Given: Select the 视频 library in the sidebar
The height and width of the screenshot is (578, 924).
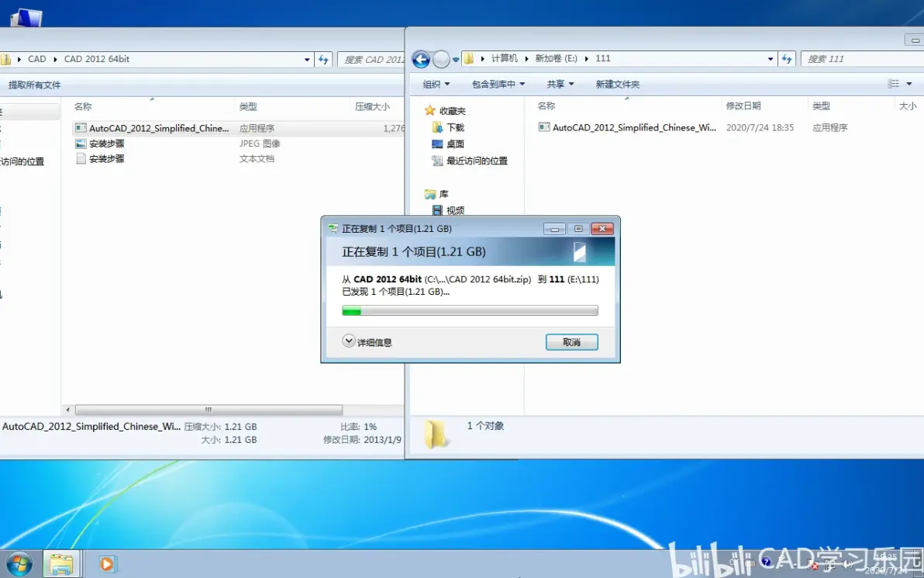Looking at the screenshot, I should coord(456,210).
